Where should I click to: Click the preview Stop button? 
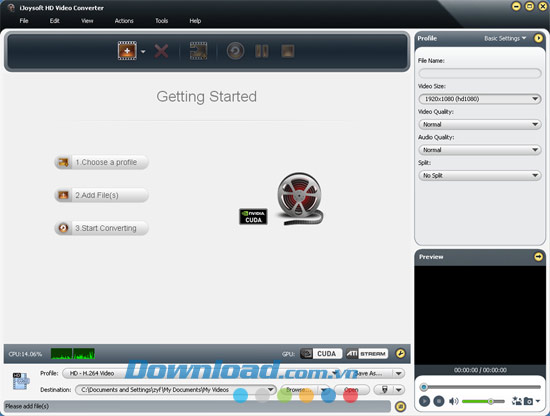pyautogui.click(x=438, y=401)
